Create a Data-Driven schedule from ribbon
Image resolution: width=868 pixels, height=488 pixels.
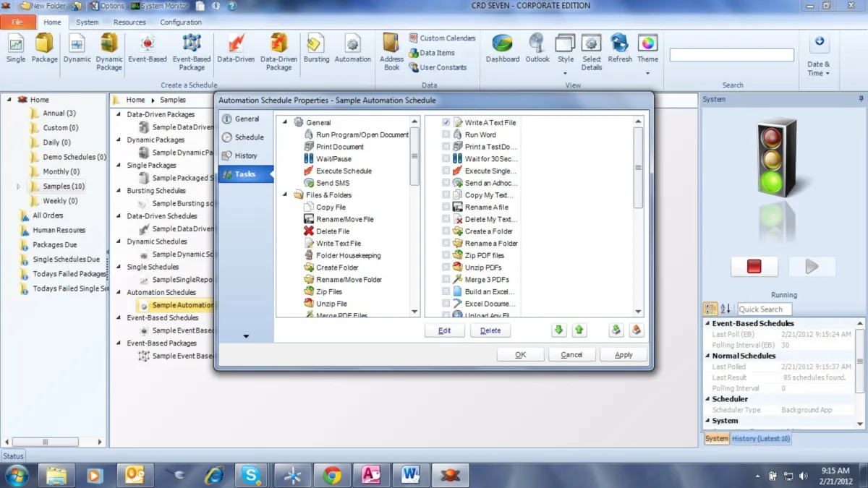point(236,48)
